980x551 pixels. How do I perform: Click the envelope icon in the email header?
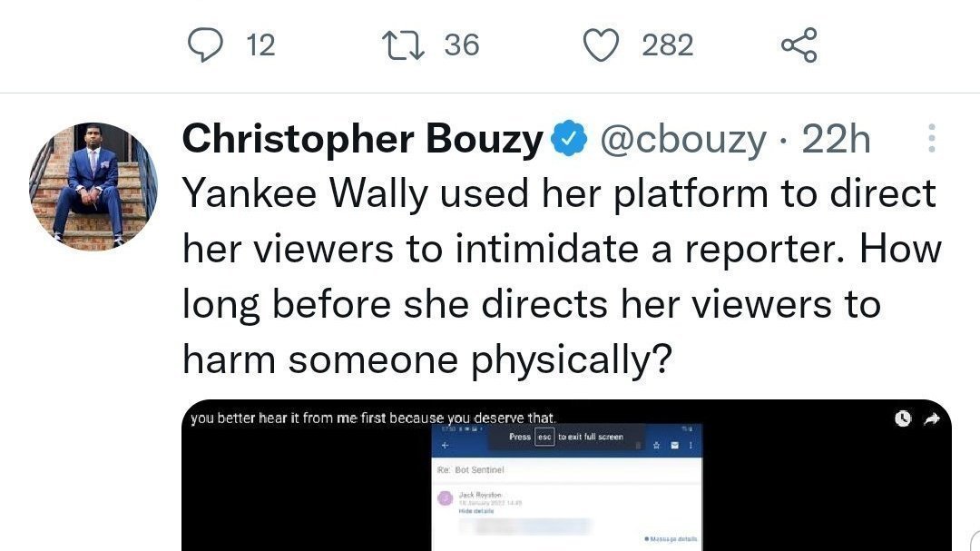(x=675, y=446)
